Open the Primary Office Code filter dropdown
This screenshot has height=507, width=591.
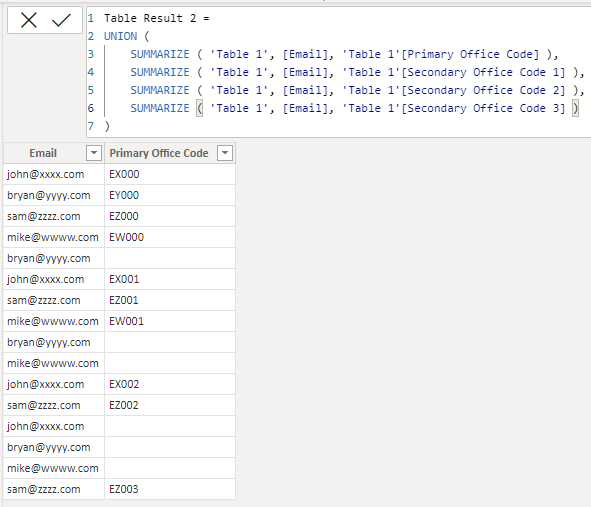[225, 153]
